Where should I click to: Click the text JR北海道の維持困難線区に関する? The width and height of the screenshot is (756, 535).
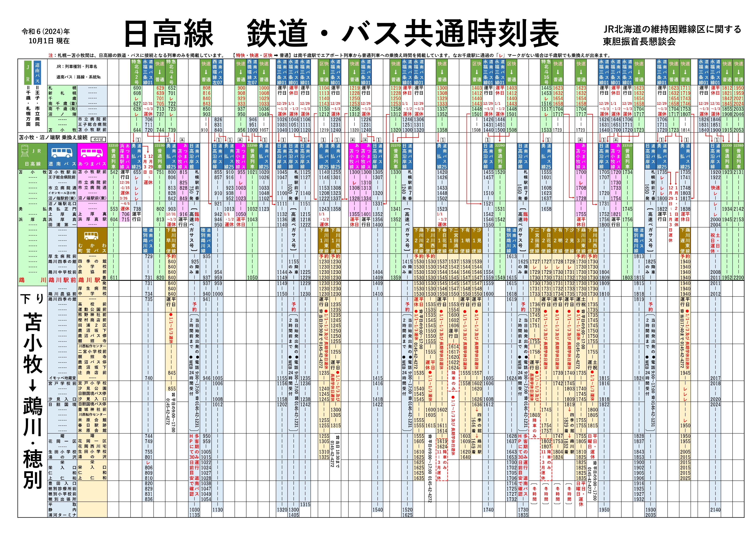672,29
